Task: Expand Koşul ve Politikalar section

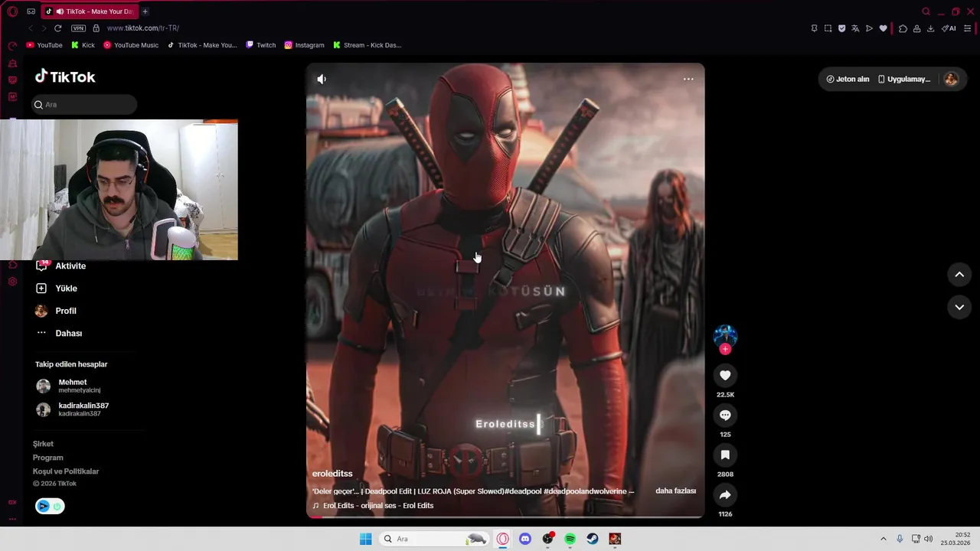Action: point(66,471)
